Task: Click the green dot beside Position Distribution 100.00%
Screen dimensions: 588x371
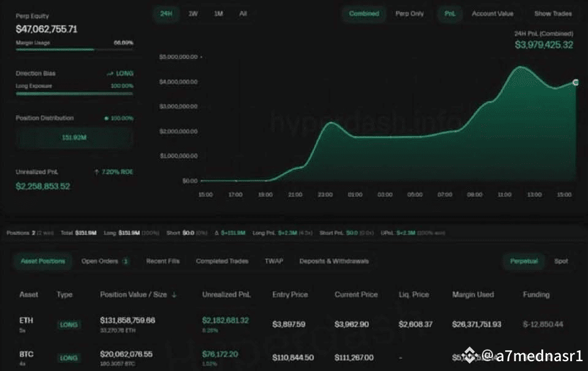Action: point(107,118)
